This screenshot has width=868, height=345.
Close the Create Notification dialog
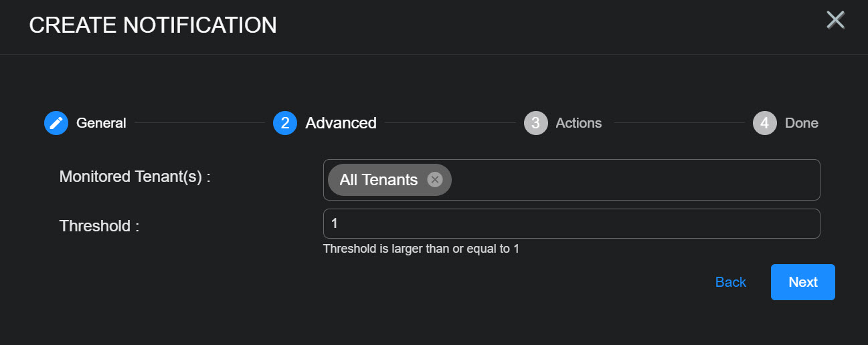(835, 20)
